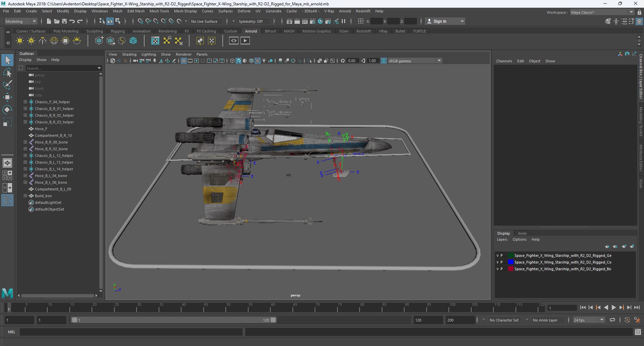Open the Deform menu
The image size is (644, 346).
(244, 11)
